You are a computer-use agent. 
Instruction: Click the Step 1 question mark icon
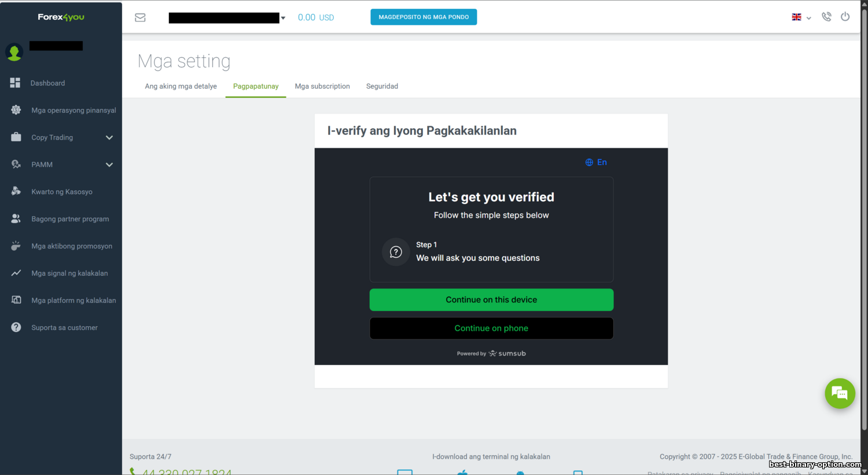396,252
